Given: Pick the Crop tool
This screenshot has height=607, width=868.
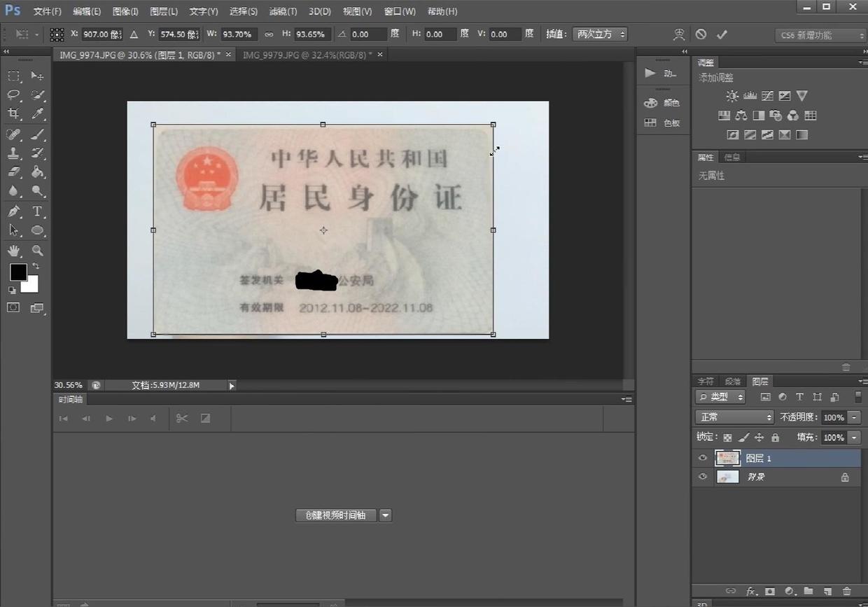Looking at the screenshot, I should pos(13,113).
